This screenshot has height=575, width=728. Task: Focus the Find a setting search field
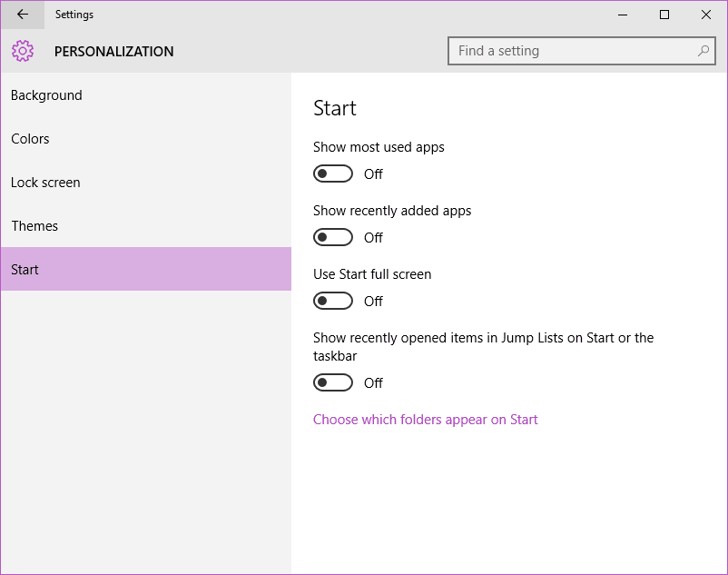(572, 51)
